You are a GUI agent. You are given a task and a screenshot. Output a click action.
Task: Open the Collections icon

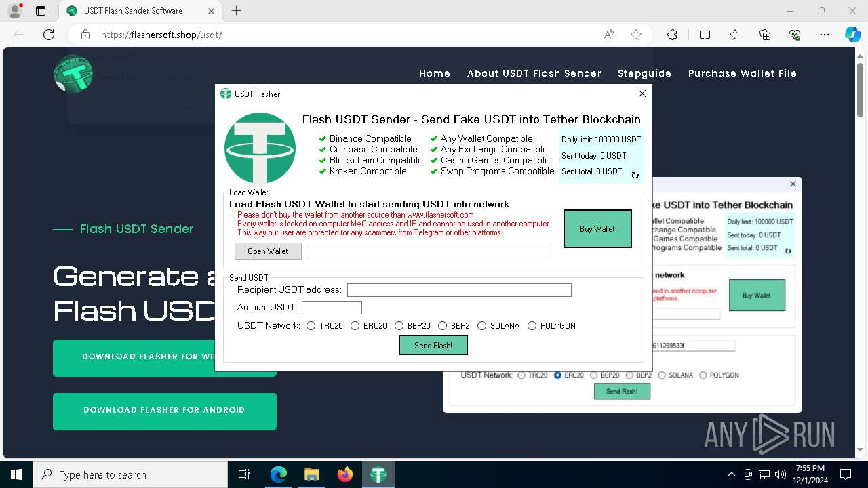765,35
